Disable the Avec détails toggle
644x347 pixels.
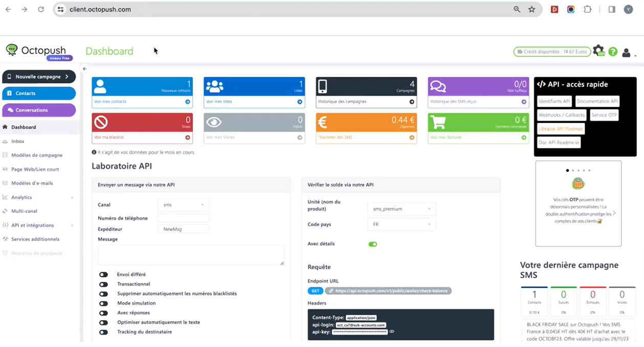click(x=373, y=244)
